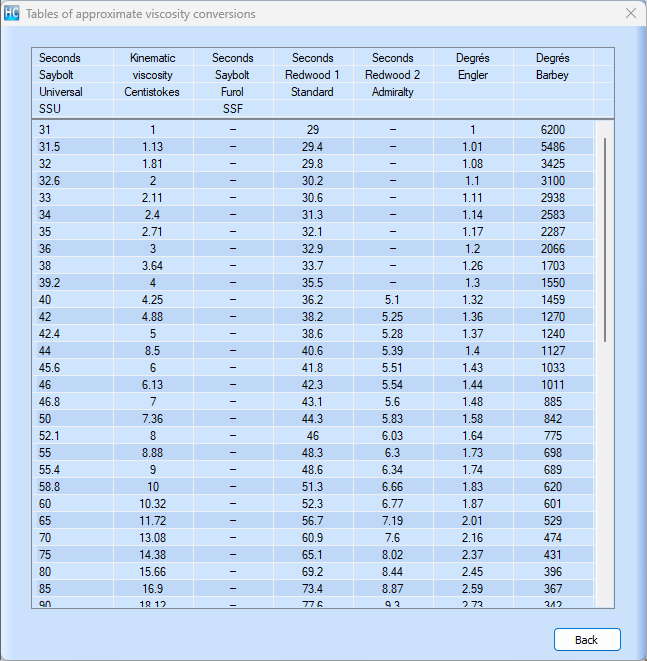Viewport: 647px width, 661px height.
Task: Click the 13.08 Centistokes value
Action: [153, 538]
